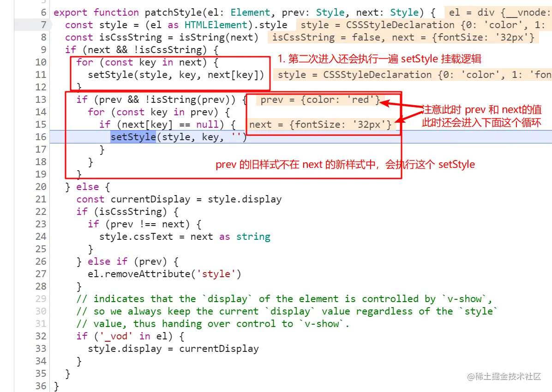Click inline value "prev = {color: 'red'}"
552x392 pixels.
point(320,100)
